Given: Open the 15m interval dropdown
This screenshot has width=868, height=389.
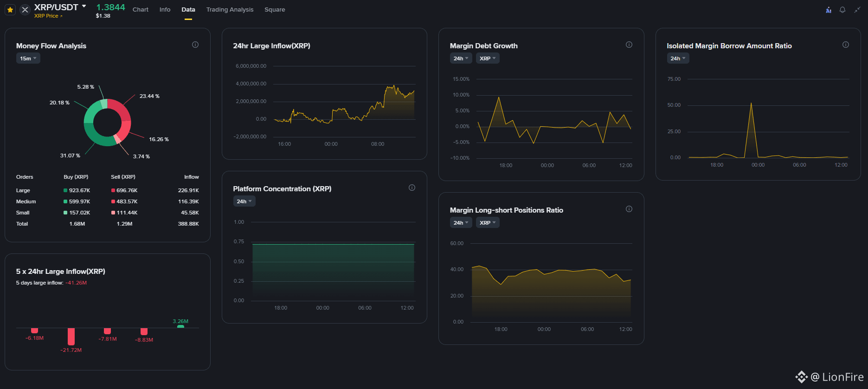Looking at the screenshot, I should click(x=28, y=58).
